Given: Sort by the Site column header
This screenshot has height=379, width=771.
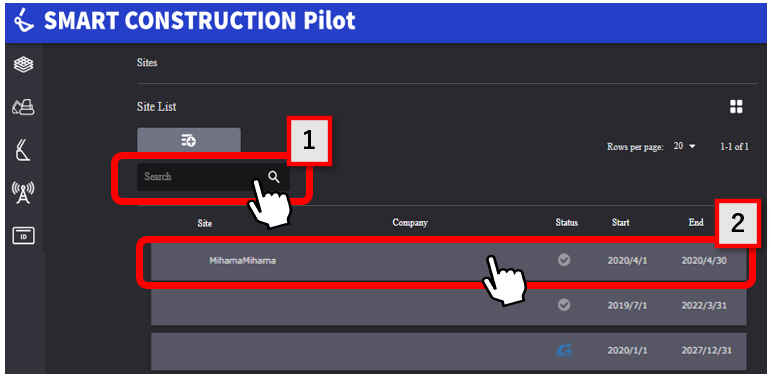Looking at the screenshot, I should 205,223.
